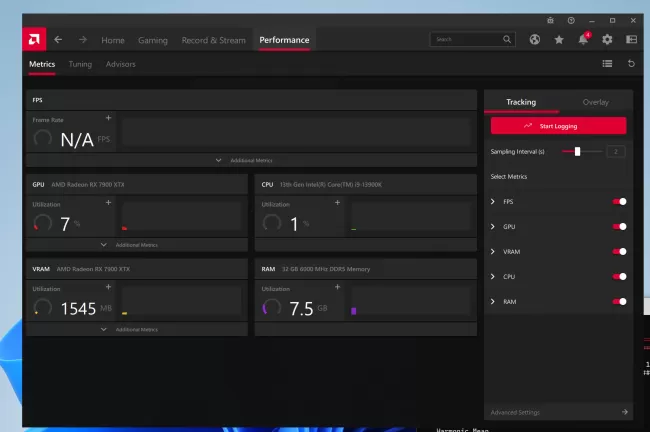650x432 pixels.
Task: Click the Search input field
Action: [465, 40]
